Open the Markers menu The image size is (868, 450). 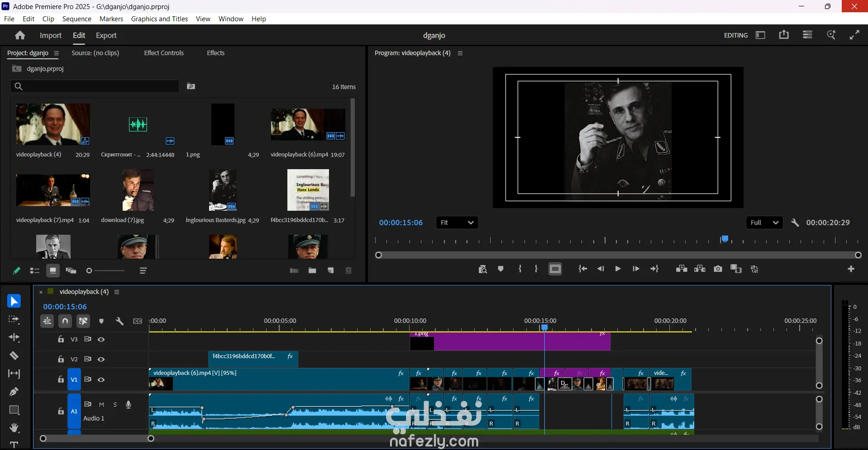(x=111, y=19)
